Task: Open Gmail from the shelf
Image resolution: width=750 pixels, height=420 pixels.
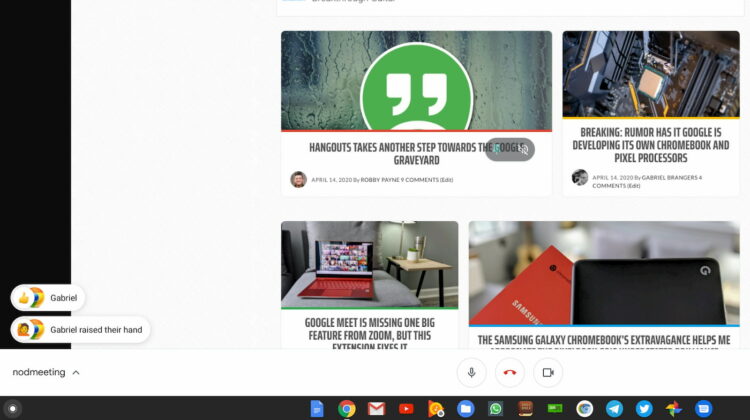Action: point(376,408)
